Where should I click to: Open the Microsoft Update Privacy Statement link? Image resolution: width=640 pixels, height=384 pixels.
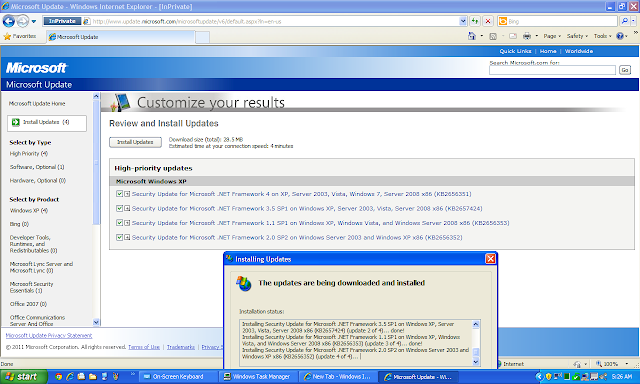tap(49, 335)
